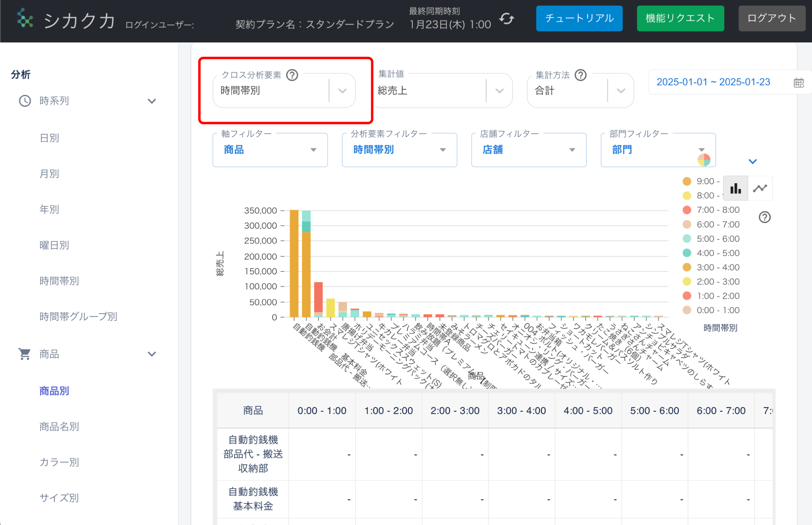812x525 pixels.
Task: Select カラー別 in the sidebar
Action: point(59,463)
